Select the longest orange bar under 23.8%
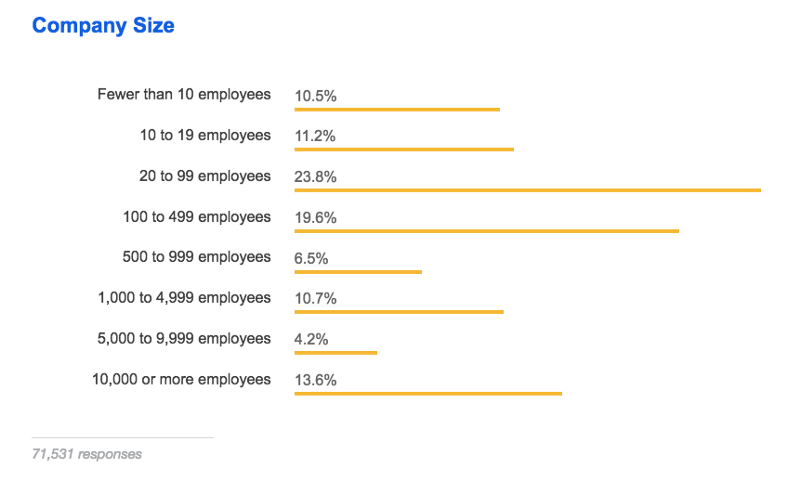 527,190
